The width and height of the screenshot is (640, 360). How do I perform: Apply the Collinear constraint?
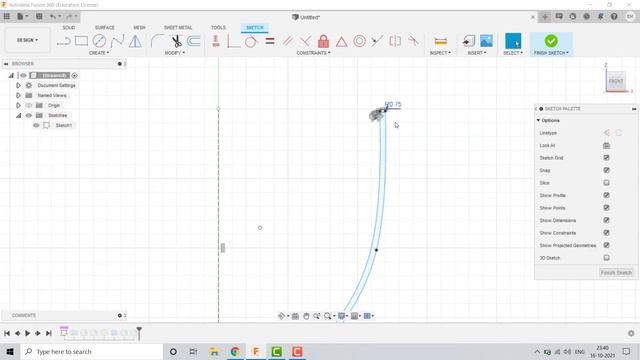click(x=377, y=41)
